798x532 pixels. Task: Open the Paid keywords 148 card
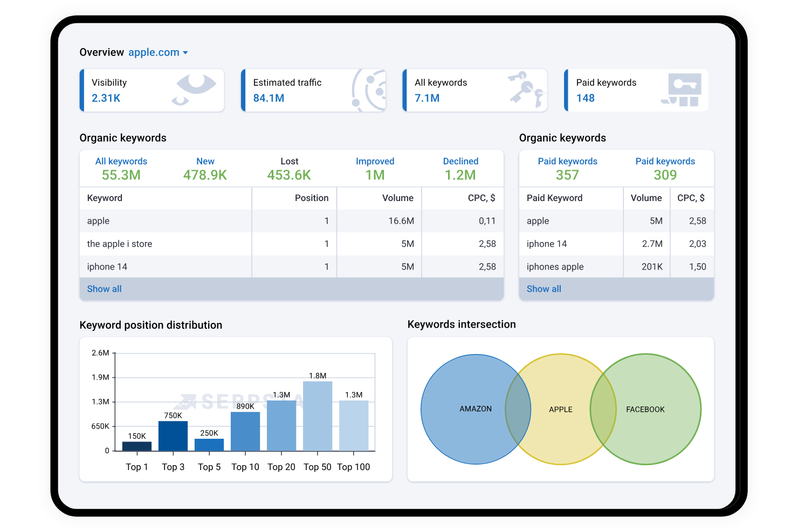(x=636, y=90)
